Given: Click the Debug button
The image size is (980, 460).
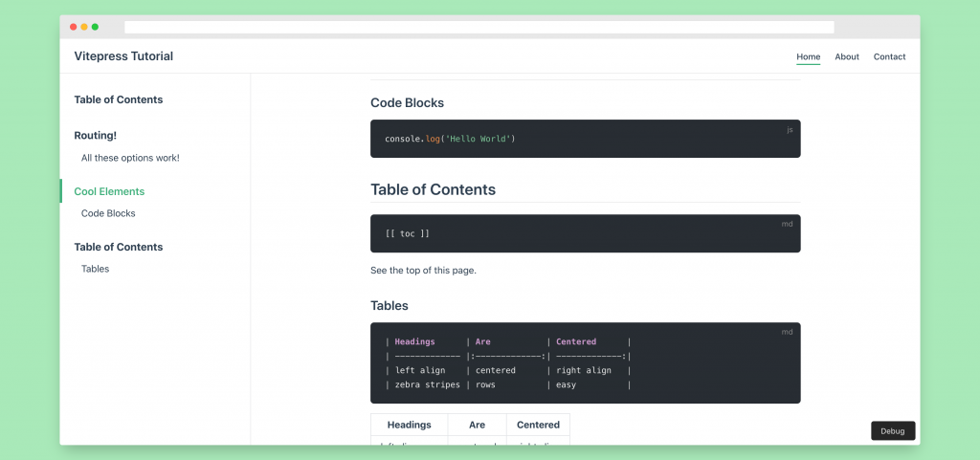Looking at the screenshot, I should coord(892,430).
